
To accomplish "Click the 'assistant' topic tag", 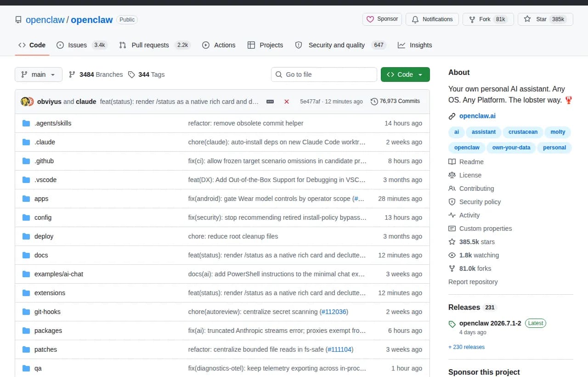I will click(x=484, y=132).
